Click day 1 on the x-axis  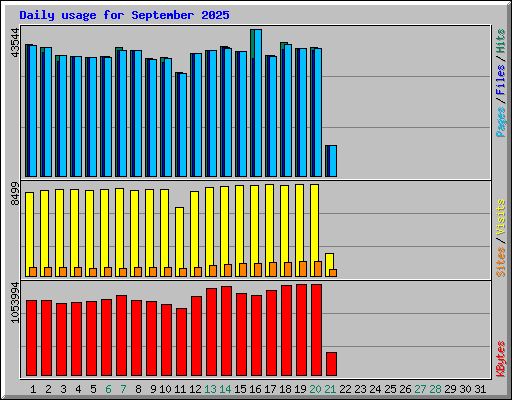pyautogui.click(x=33, y=389)
